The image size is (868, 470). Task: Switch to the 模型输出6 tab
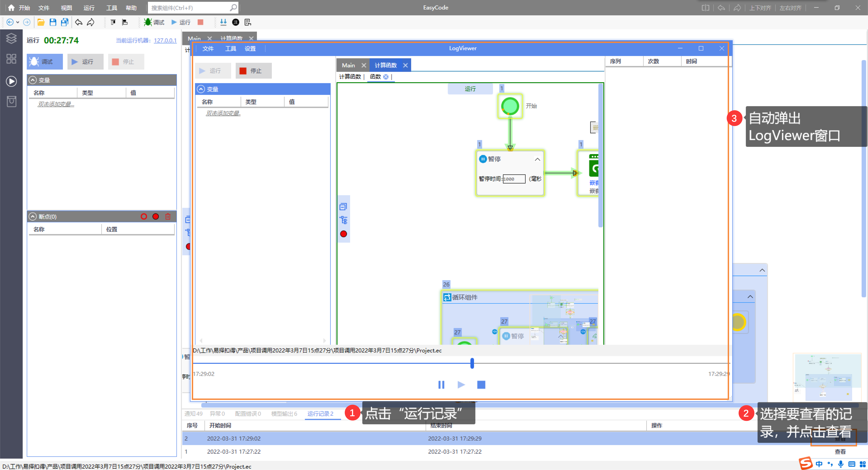point(284,414)
